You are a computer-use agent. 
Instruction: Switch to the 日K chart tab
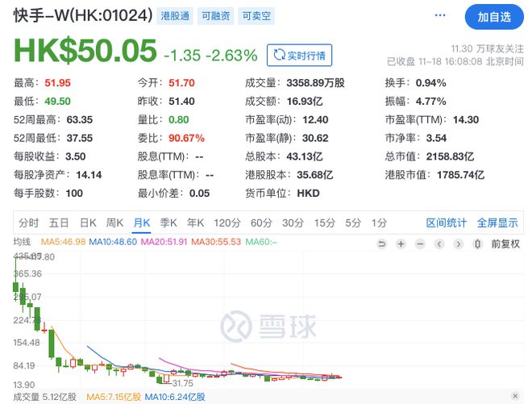[88, 223]
